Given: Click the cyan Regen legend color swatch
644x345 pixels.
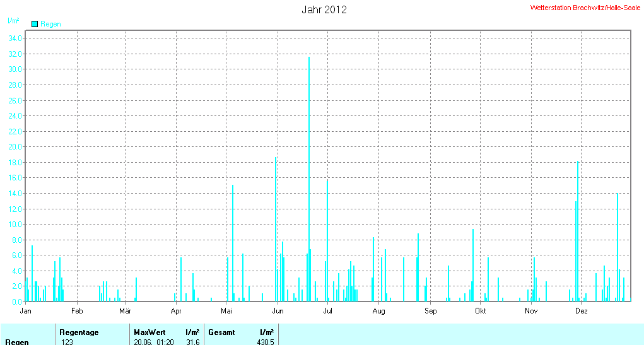Looking at the screenshot, I should point(35,24).
